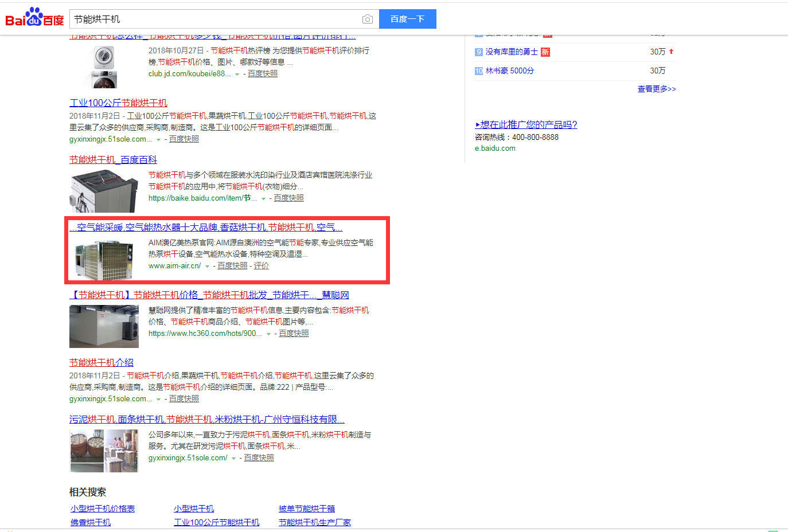Open related search 小型烘干机价格表
Viewport: 788px width, 532px height.
(102, 508)
